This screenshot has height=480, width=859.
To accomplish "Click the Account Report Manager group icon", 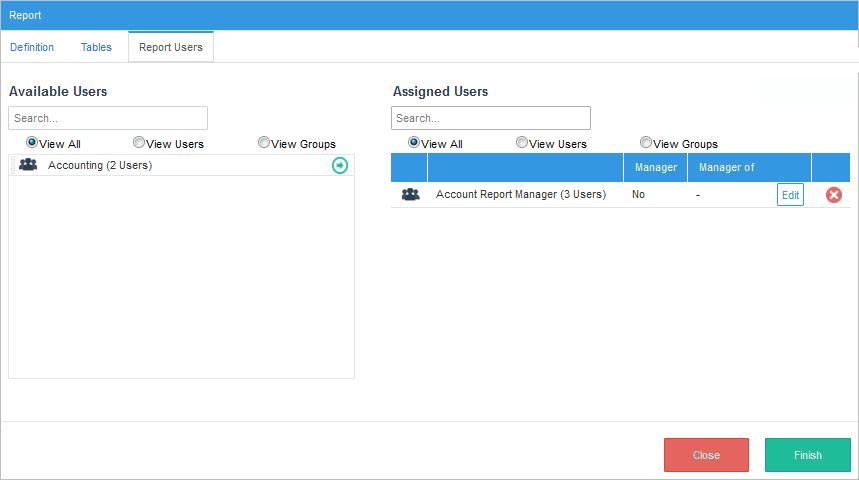I will pos(410,195).
